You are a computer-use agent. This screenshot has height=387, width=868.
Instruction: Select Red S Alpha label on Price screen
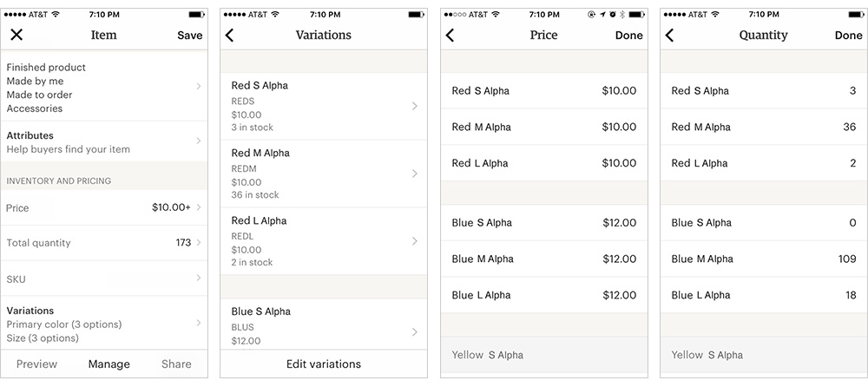[481, 91]
